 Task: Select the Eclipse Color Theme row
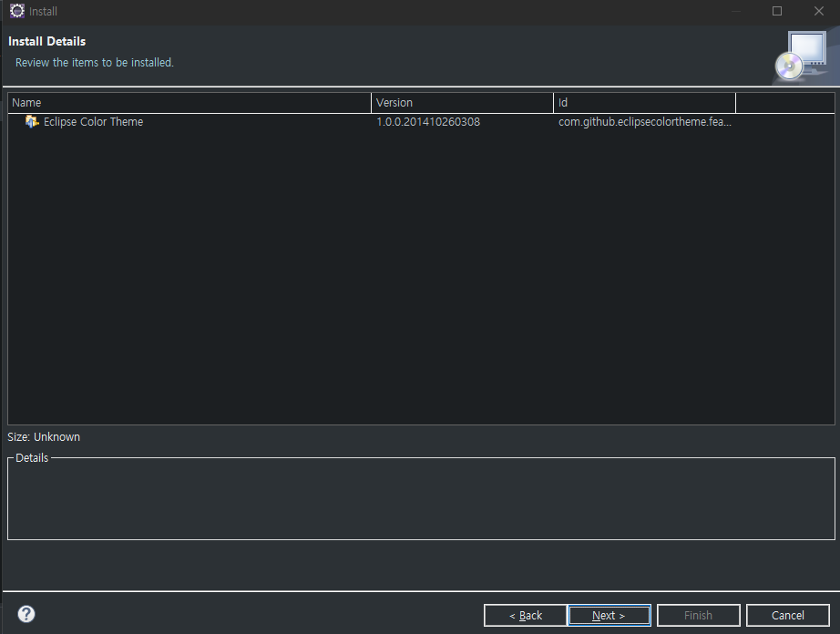[x=421, y=122]
